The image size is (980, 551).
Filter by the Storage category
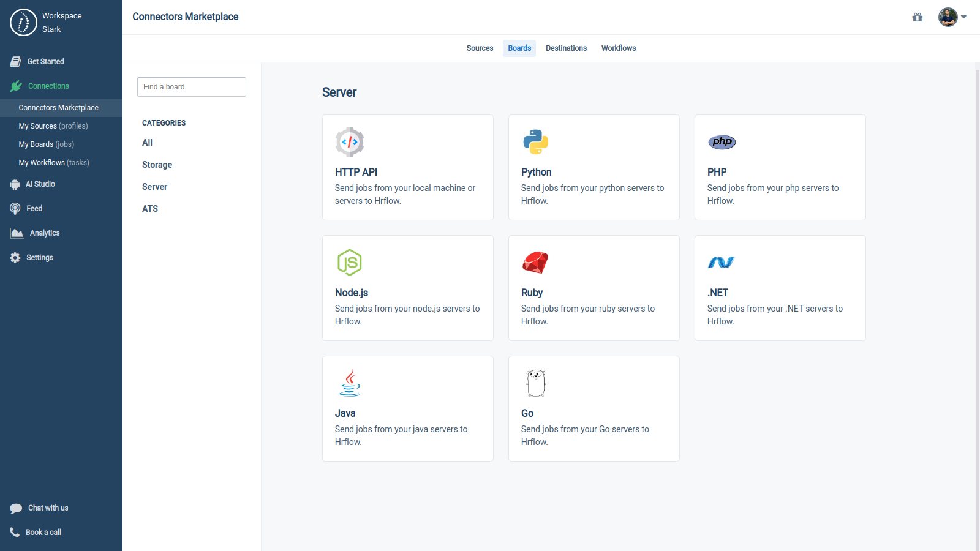pyautogui.click(x=157, y=165)
